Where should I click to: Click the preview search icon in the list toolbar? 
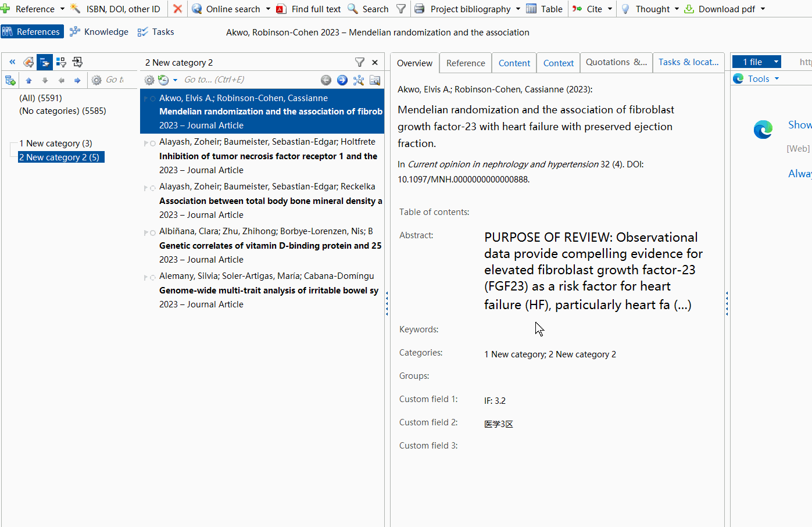[375, 80]
